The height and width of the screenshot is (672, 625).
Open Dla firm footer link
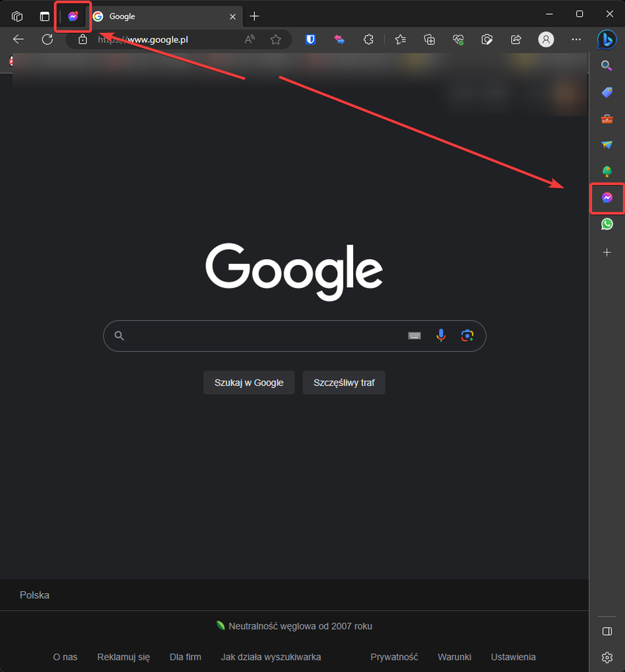click(x=185, y=657)
